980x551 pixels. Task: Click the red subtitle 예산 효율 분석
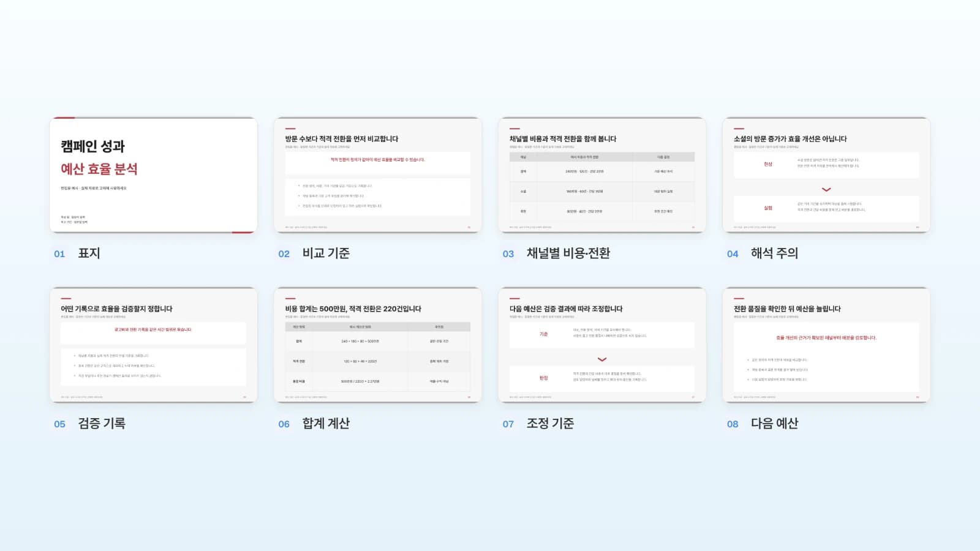(x=99, y=169)
